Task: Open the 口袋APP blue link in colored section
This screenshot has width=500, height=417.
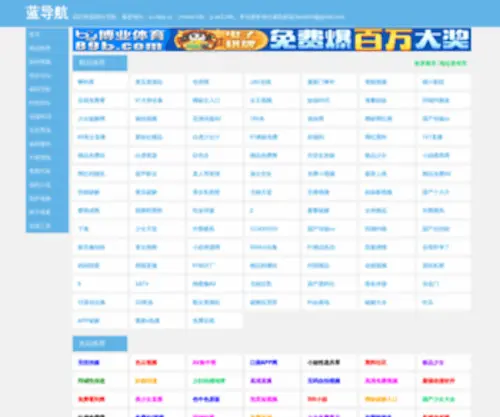Action: 263,362
